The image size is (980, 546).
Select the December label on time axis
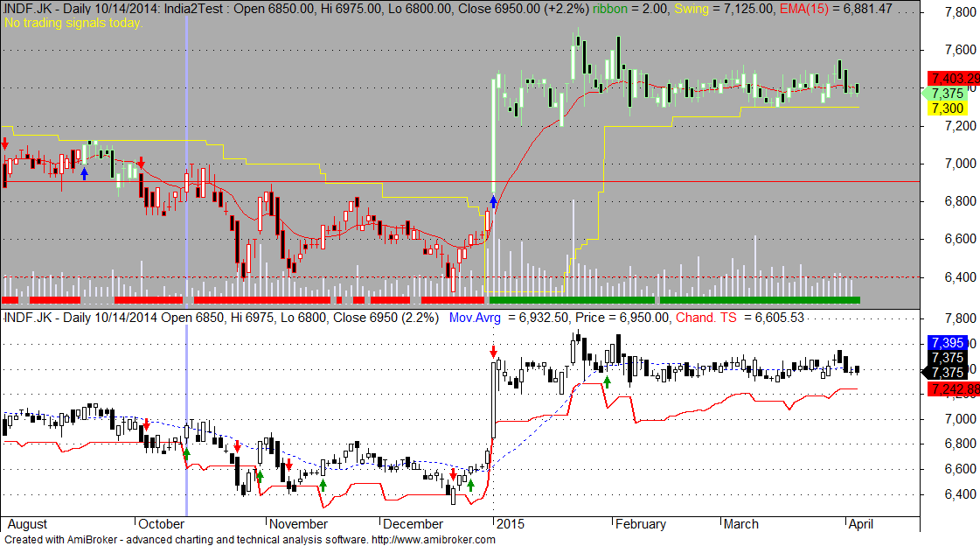[413, 524]
